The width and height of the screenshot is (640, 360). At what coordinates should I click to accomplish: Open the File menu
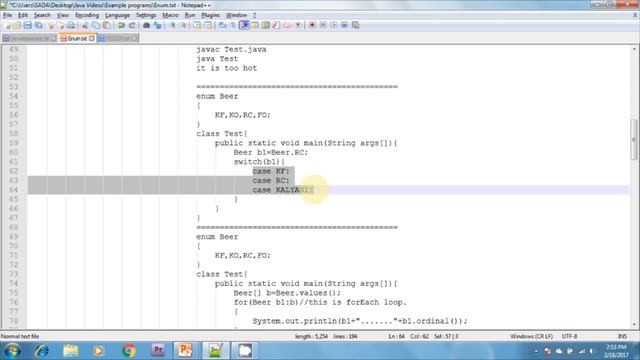click(x=7, y=15)
